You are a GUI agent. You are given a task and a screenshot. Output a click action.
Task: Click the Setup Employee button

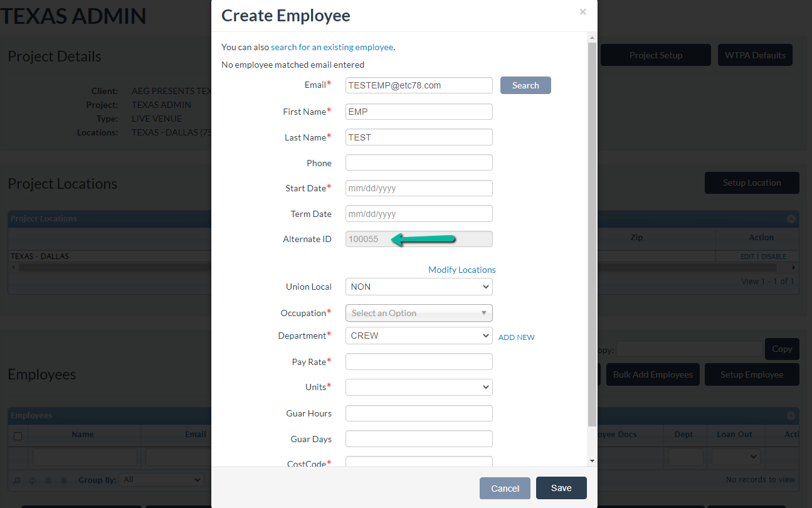tap(752, 374)
